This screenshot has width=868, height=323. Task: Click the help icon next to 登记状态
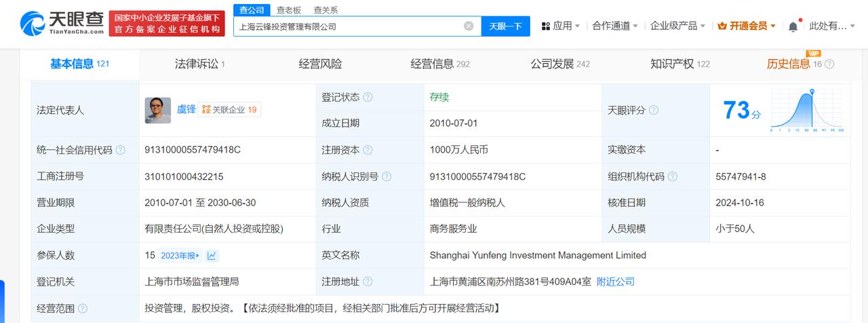point(368,97)
